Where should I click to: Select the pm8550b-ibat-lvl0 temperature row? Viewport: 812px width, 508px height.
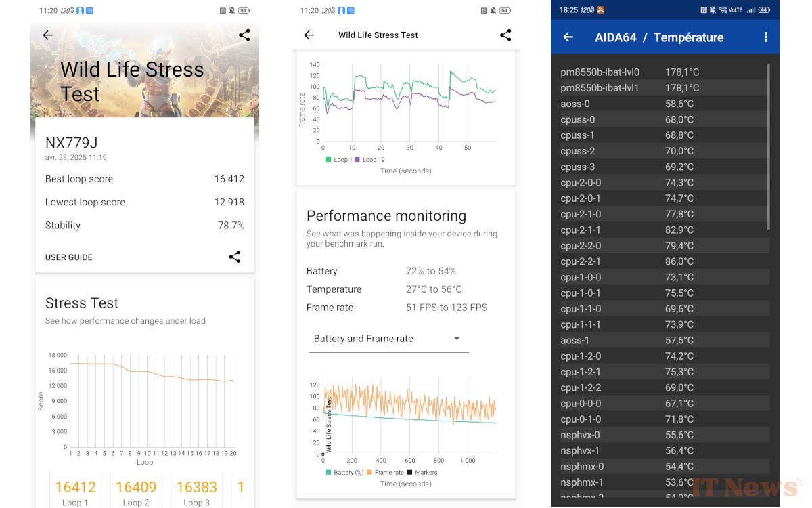(x=664, y=72)
